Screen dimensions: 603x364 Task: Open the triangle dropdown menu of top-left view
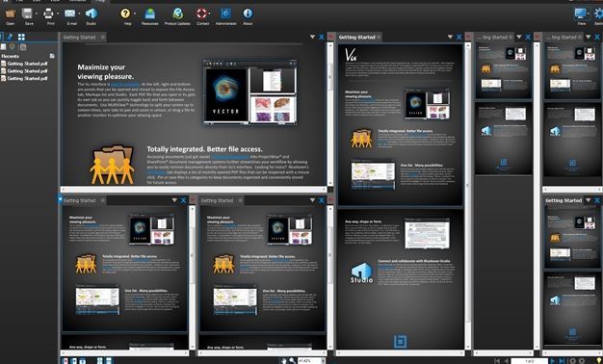(312, 37)
